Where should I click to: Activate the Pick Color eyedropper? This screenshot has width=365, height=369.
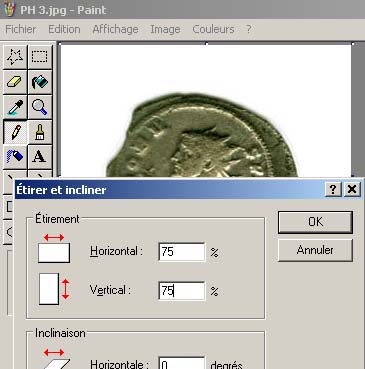pyautogui.click(x=15, y=107)
